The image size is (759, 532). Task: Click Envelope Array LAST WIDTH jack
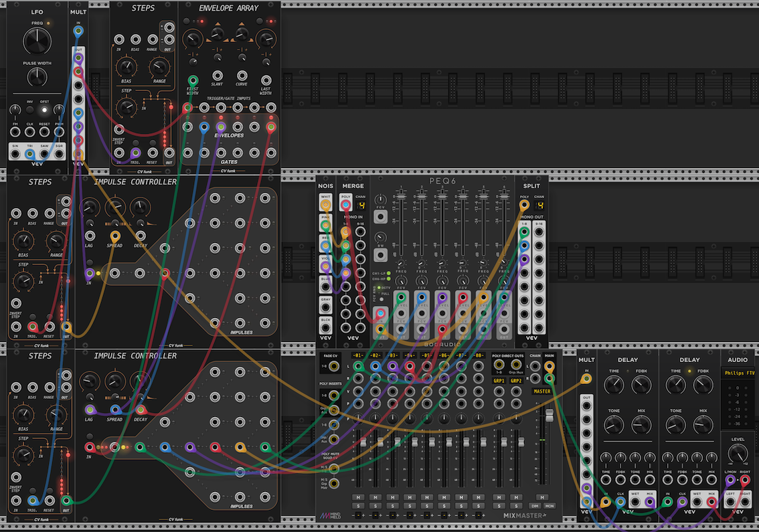266,80
